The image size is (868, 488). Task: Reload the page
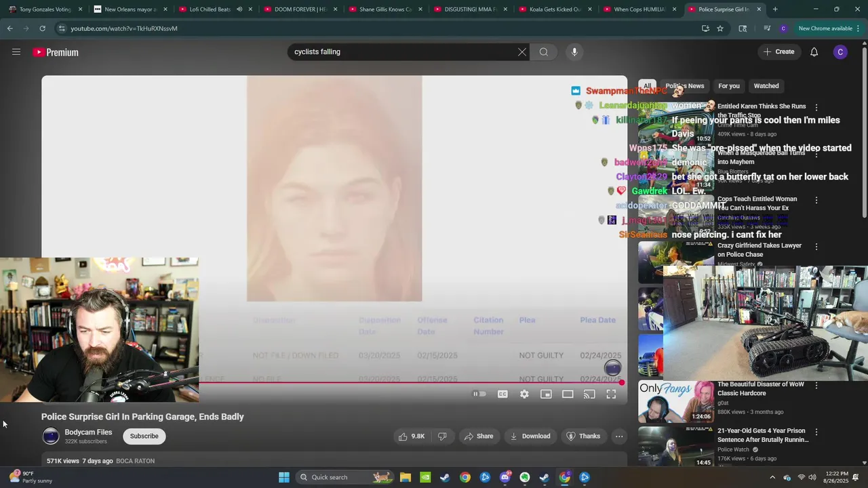[42, 28]
